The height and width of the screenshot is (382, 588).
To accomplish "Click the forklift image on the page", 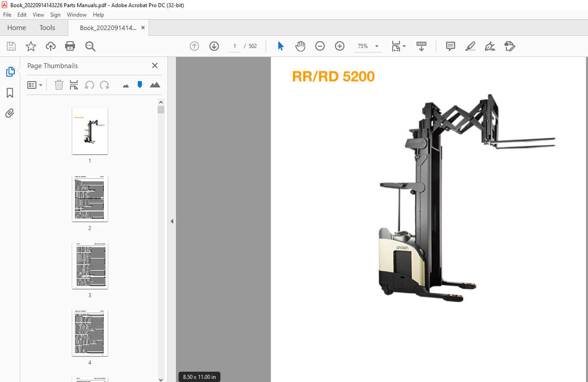I will pyautogui.click(x=467, y=198).
